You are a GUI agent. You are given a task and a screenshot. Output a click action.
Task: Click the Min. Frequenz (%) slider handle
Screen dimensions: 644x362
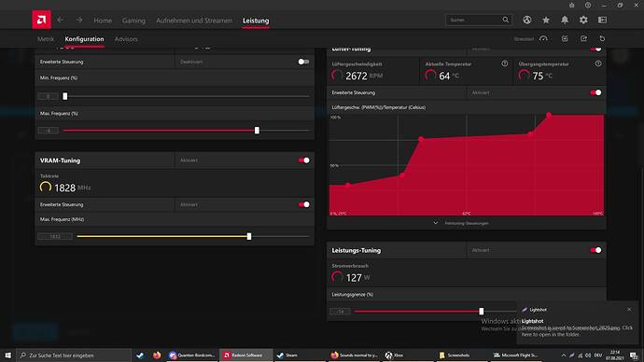(65, 96)
